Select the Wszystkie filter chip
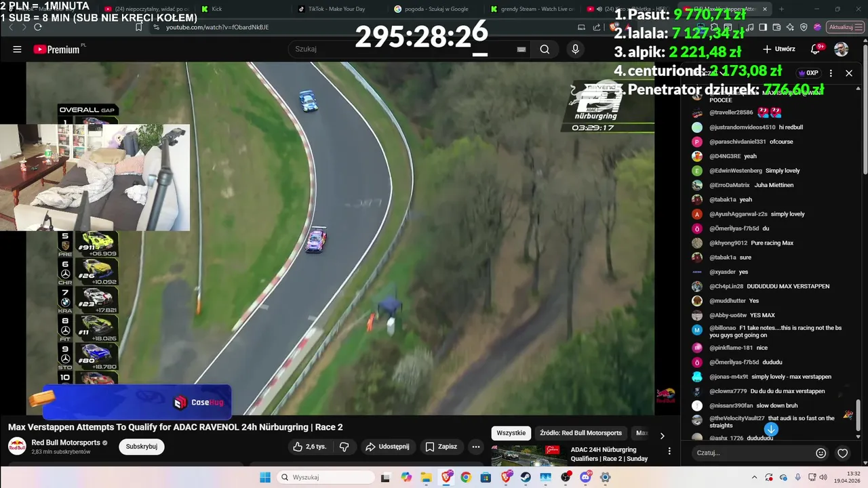 511,432
